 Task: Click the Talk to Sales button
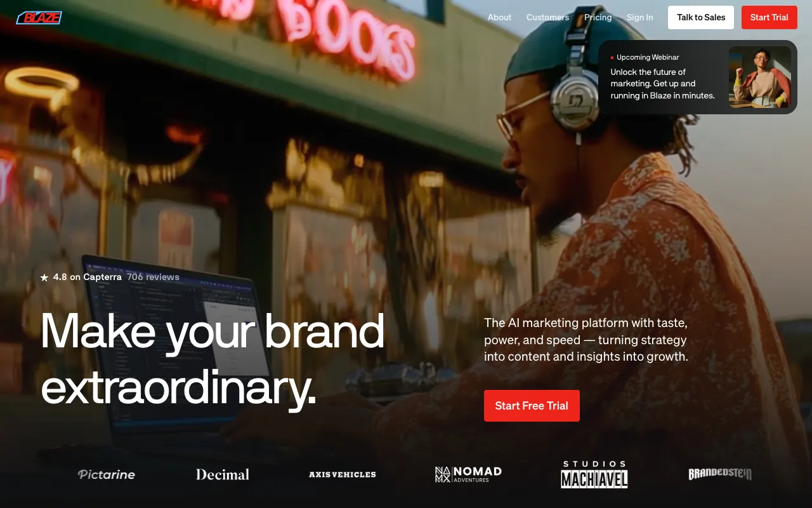701,18
